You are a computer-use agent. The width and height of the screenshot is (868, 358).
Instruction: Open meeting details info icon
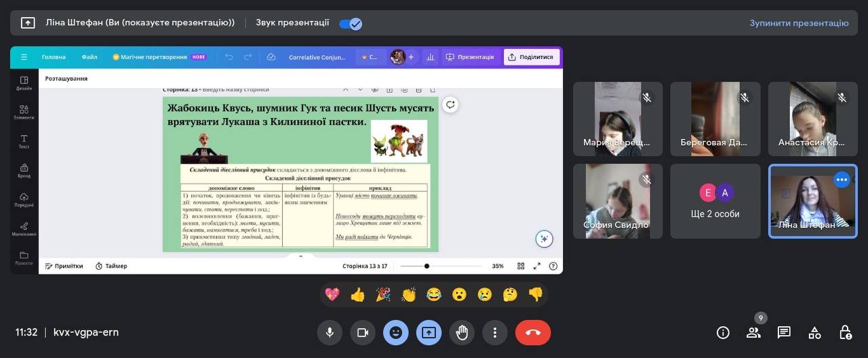(723, 332)
